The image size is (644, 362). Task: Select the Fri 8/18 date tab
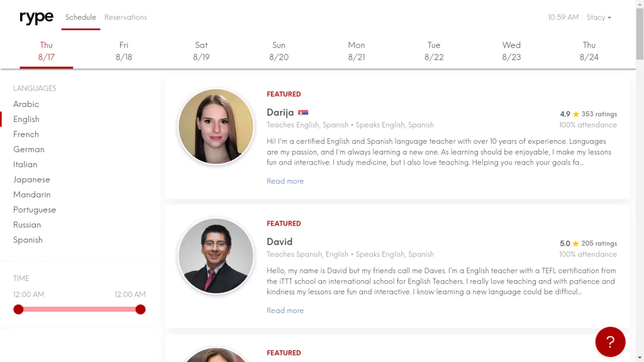124,52
